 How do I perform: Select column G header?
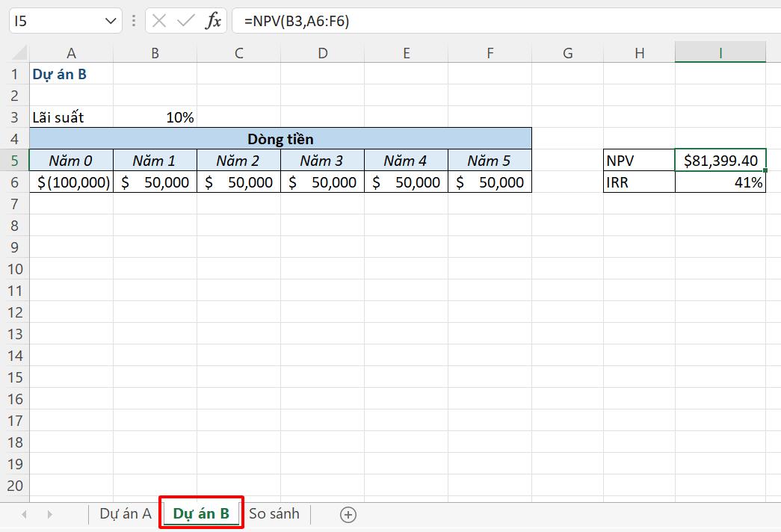coord(567,53)
